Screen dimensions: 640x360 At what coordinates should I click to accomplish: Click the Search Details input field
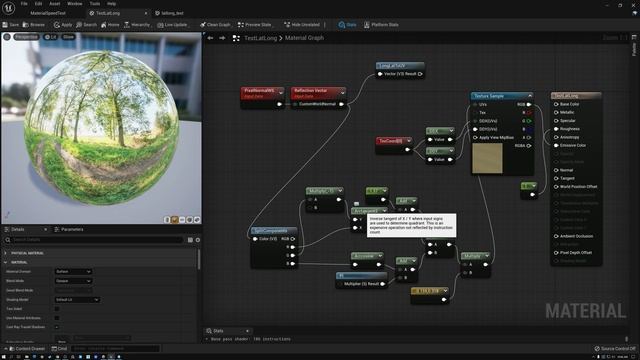pos(97,240)
